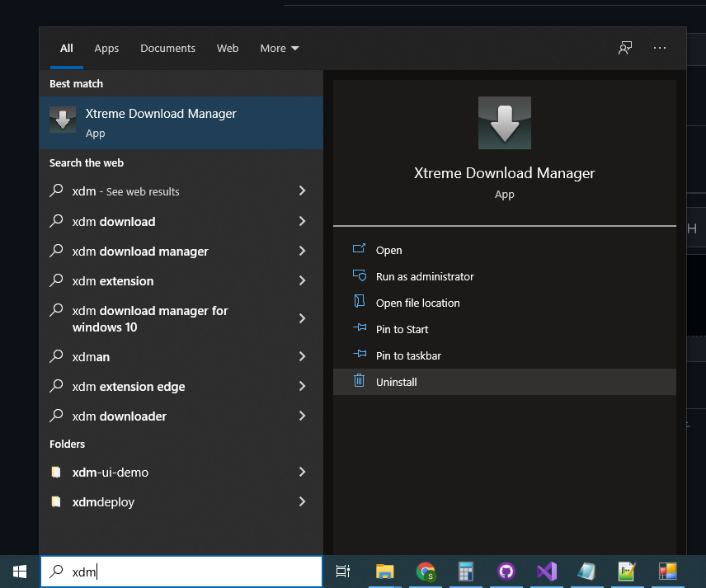
Task: Click Open to launch the app
Action: click(388, 250)
